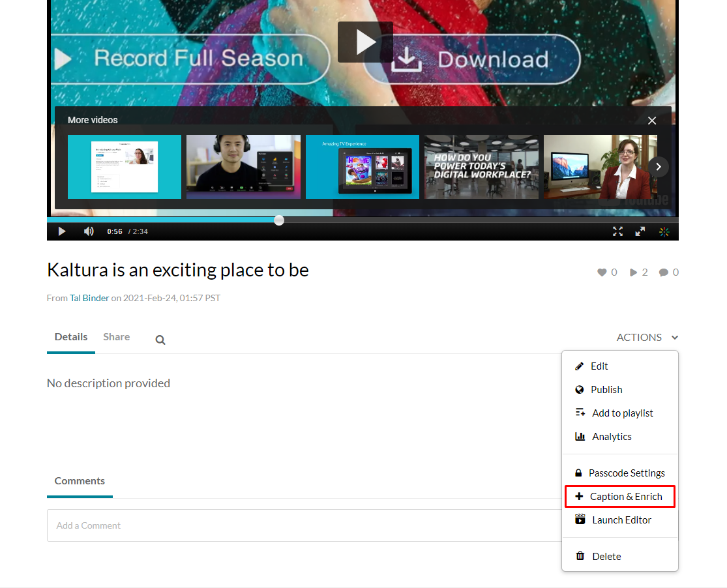Open Passcode Settings menu item

620,473
